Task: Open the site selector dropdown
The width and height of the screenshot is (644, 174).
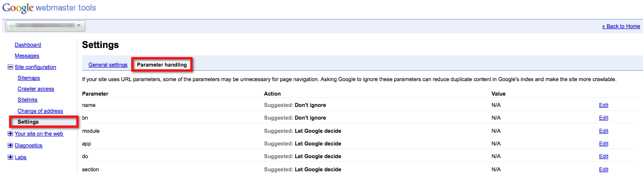Action: coord(45,26)
